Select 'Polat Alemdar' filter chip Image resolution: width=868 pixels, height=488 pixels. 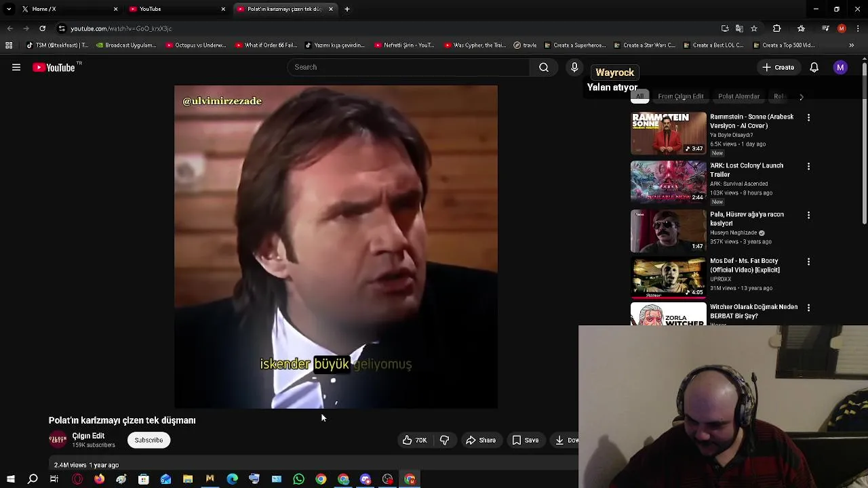pos(738,96)
